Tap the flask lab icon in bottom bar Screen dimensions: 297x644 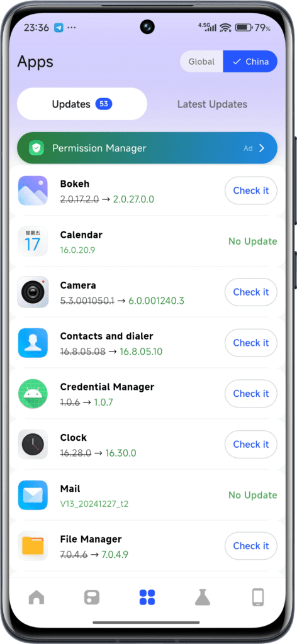coord(203,597)
